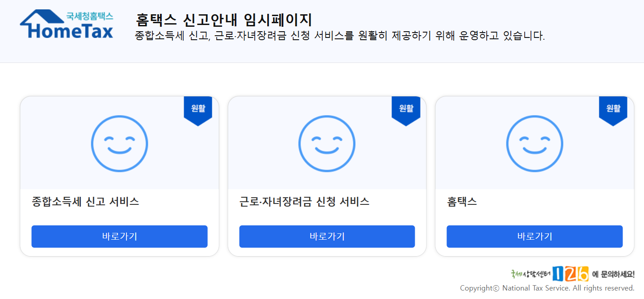The image size is (644, 299).
Task: Click 원활 badge on 홈택스 card
Action: coord(613,111)
